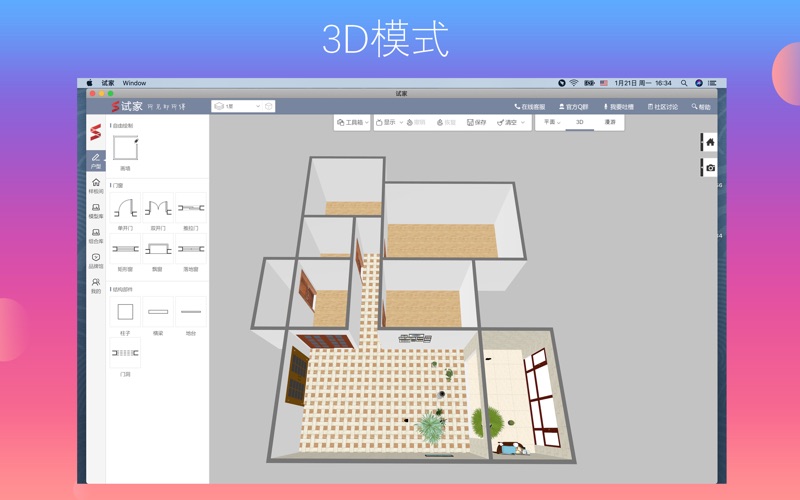Click the camera snapshot icon
This screenshot has height=500, width=800.
(710, 168)
